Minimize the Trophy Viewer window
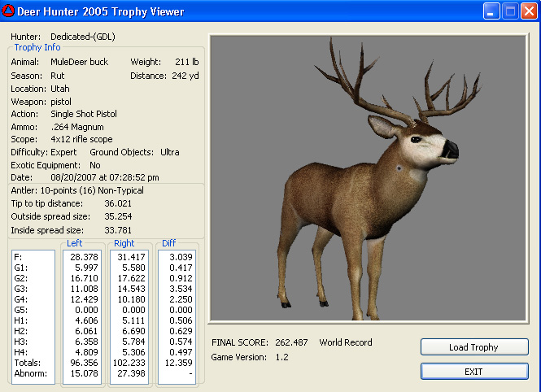Viewport: 541px width, 392px height. point(491,11)
